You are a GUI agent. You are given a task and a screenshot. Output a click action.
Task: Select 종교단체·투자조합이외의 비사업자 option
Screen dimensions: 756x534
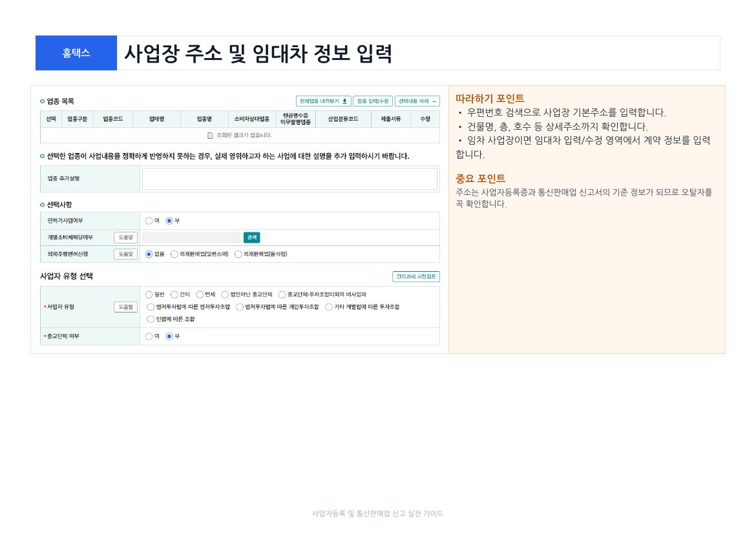pos(282,294)
